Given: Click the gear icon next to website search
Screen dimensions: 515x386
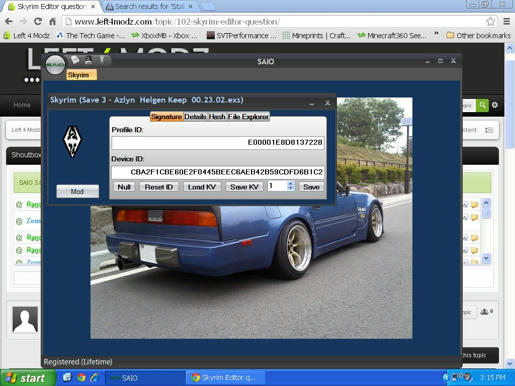Looking at the screenshot, I should click(x=495, y=105).
